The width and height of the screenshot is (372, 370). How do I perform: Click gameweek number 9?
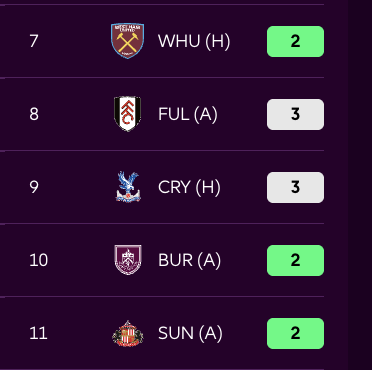tap(34, 187)
